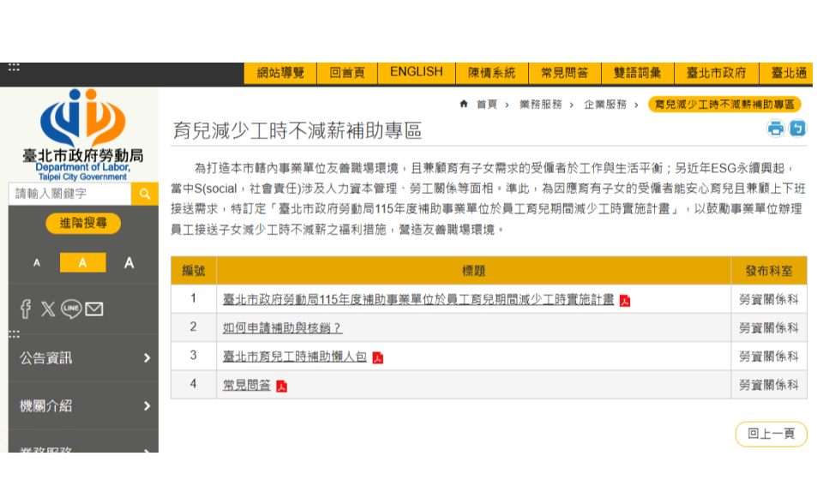Share page via X icon
817x504 pixels.
coord(48,309)
